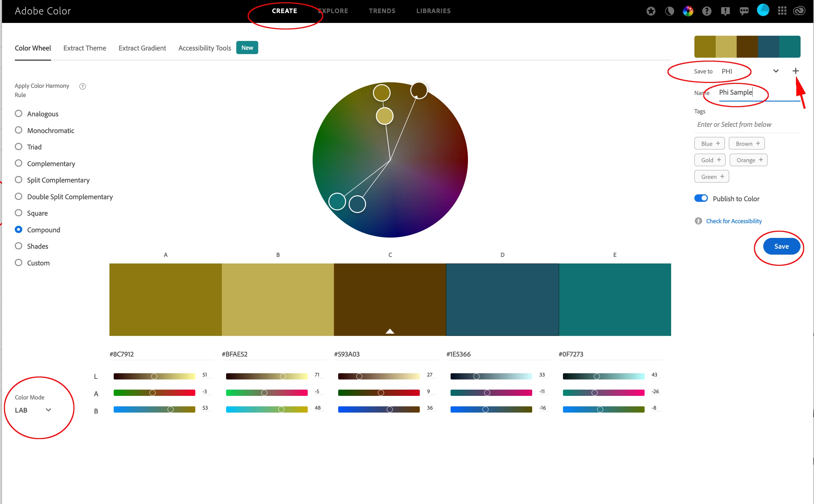Choose the Triad radio button
The width and height of the screenshot is (814, 504).
tap(19, 147)
